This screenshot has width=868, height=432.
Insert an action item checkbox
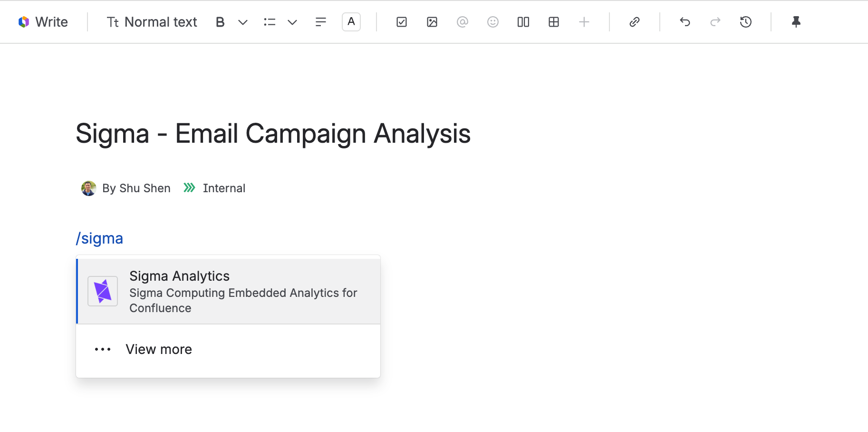click(x=402, y=22)
